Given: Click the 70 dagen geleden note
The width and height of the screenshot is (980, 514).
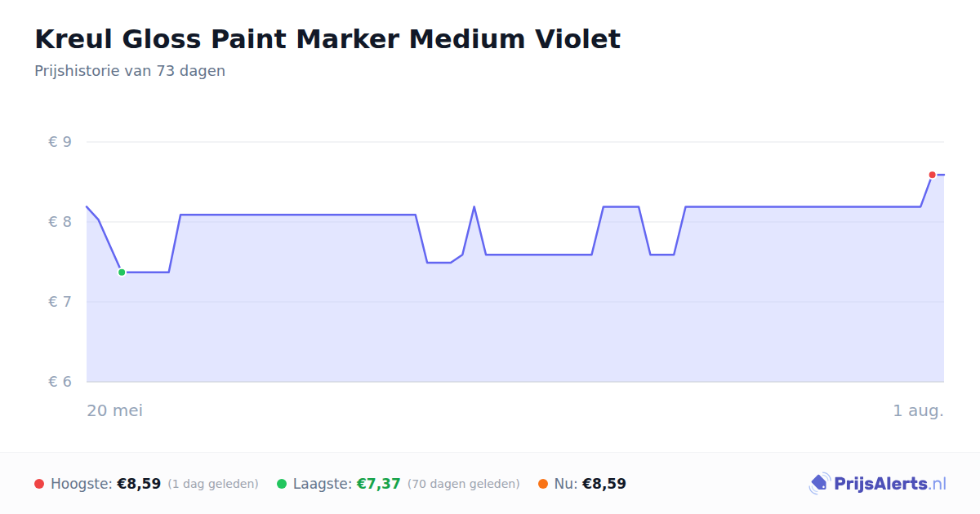Looking at the screenshot, I should [x=464, y=484].
